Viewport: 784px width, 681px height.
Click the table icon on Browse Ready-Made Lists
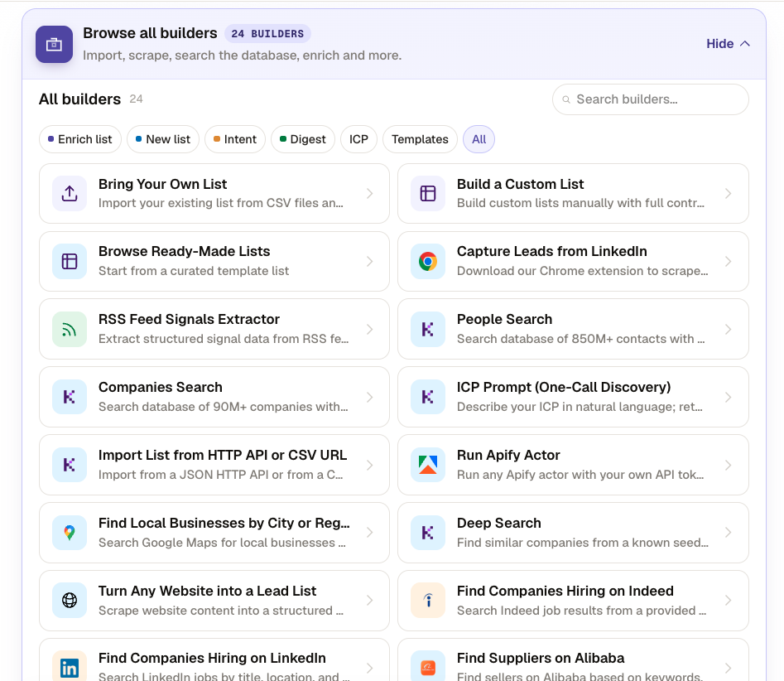[x=70, y=261]
